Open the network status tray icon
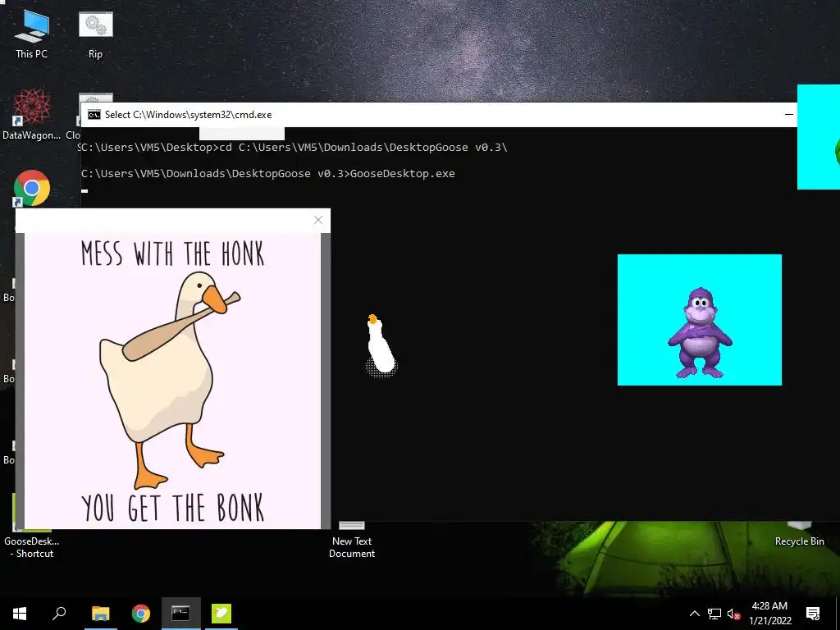 714,614
